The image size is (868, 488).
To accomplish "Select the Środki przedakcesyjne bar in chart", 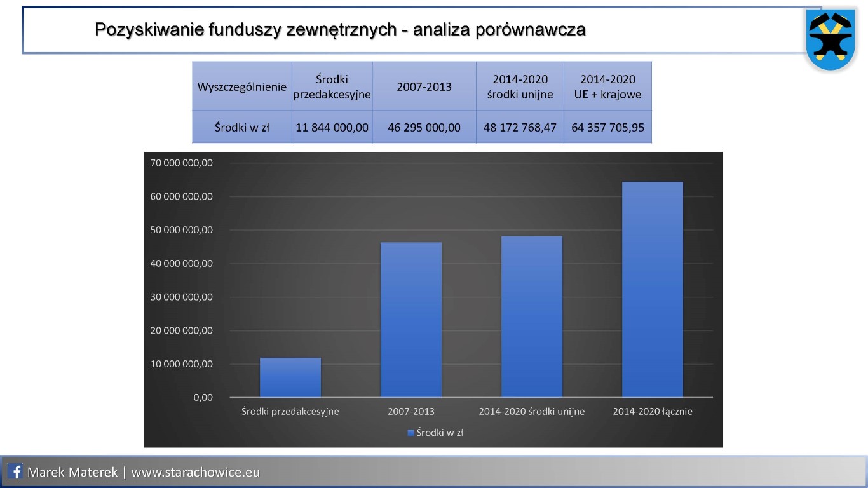I will pos(290,377).
